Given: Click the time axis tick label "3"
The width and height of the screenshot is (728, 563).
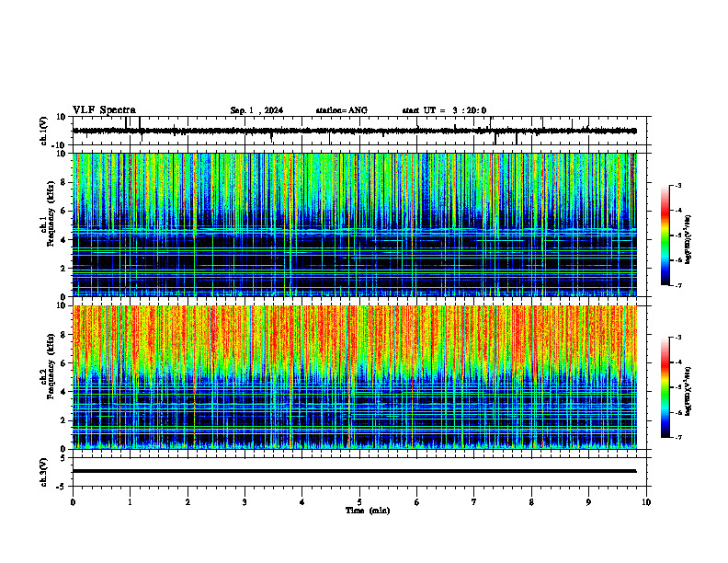Looking at the screenshot, I should coord(245,502).
